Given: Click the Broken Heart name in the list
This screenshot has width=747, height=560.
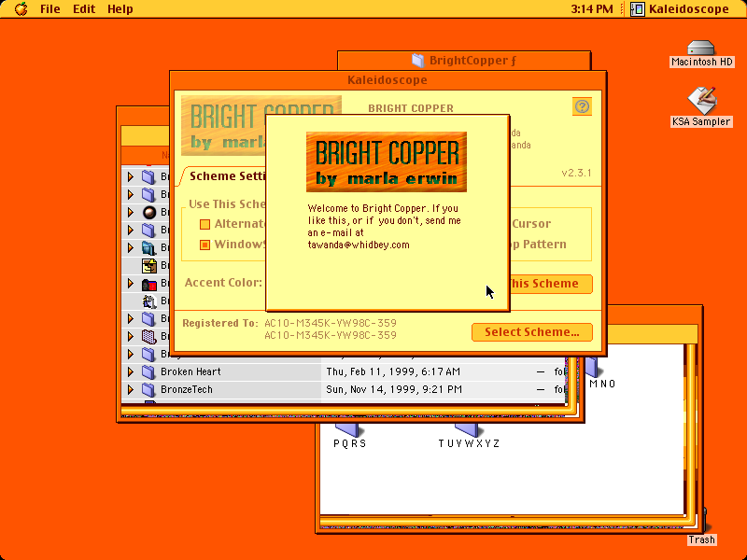Looking at the screenshot, I should click(x=190, y=371).
